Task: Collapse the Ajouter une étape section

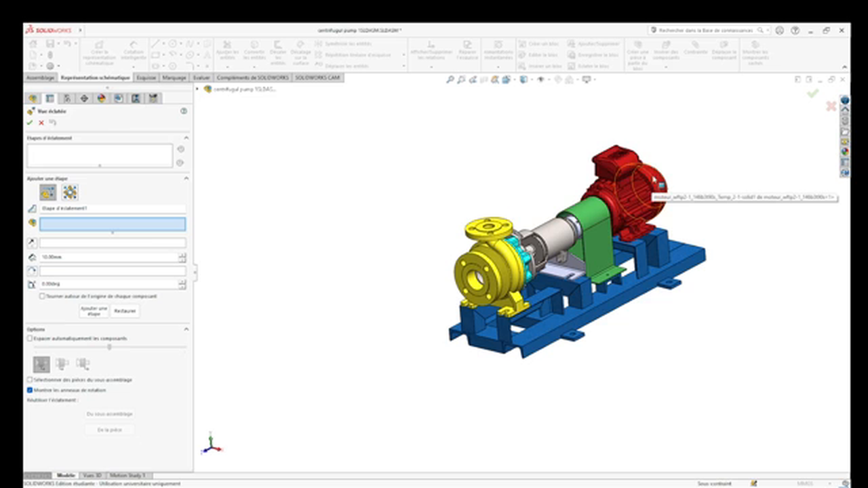Action: pyautogui.click(x=186, y=178)
